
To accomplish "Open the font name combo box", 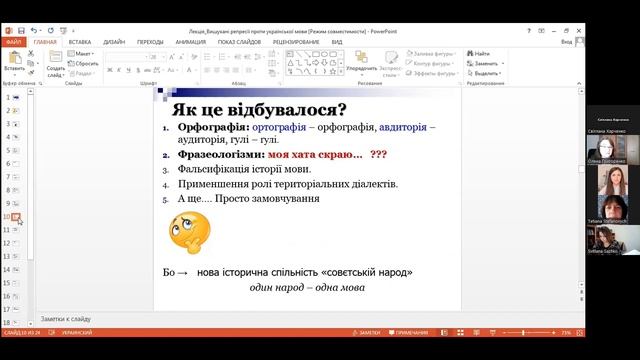I will (x=127, y=57).
